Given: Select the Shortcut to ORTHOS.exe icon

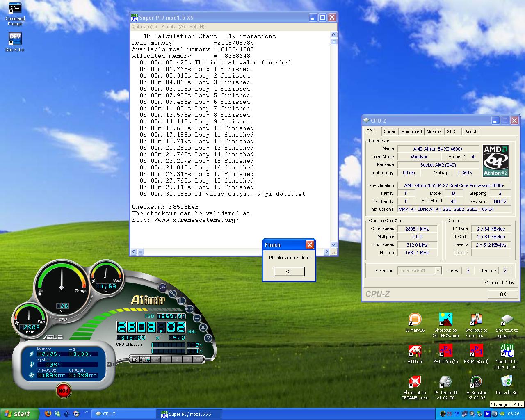Looking at the screenshot, I should (x=445, y=325).
